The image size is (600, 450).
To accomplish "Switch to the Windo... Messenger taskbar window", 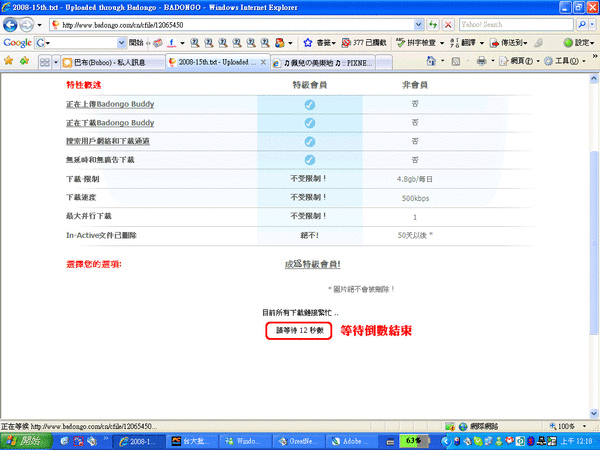I will 246,441.
